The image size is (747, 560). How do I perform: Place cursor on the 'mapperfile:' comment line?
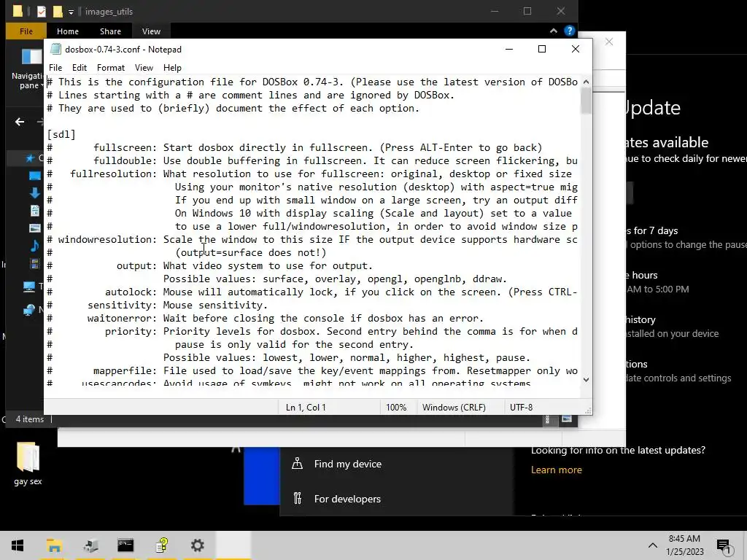[x=312, y=370]
